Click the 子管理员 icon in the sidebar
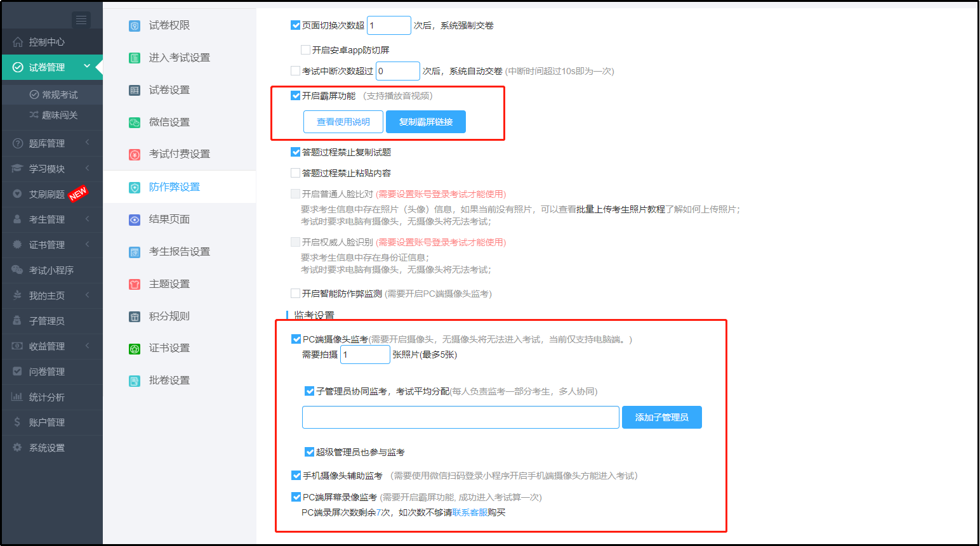Viewport: 980px width, 546px height. point(17,321)
